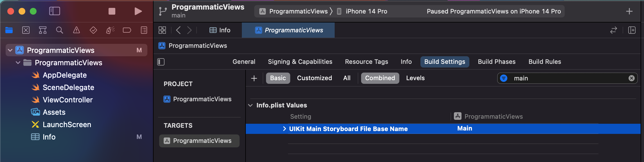Open the Project navigator folder icon
This screenshot has height=162, width=644.
point(9,30)
